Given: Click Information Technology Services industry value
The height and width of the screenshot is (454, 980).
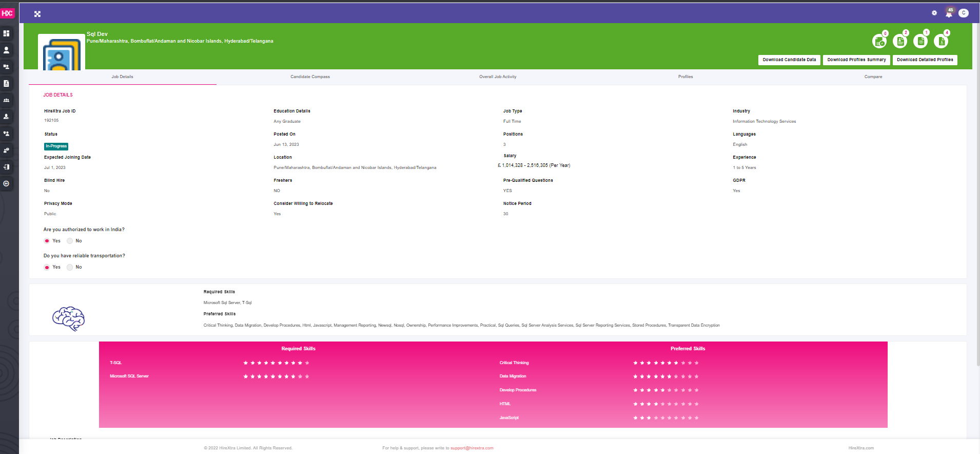Looking at the screenshot, I should (765, 122).
